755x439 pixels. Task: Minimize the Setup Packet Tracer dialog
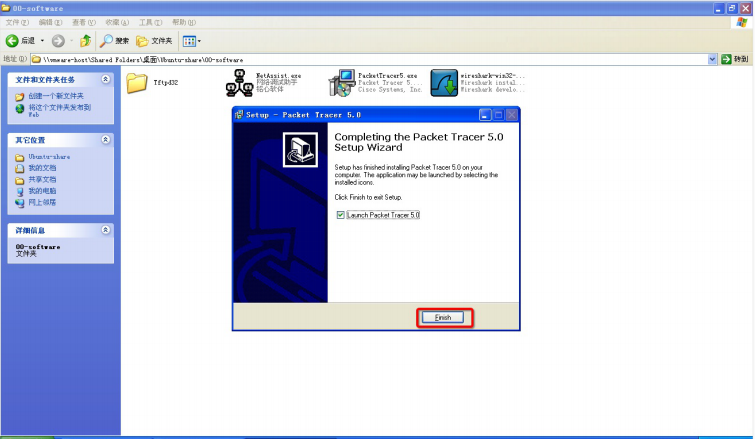point(485,115)
